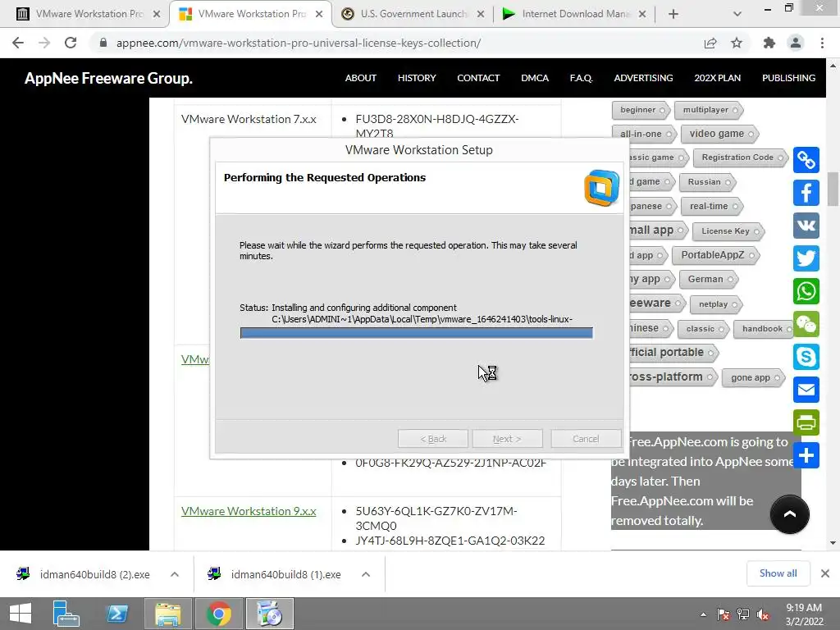840x630 pixels.
Task: Click the installation progress bar
Action: click(416, 333)
